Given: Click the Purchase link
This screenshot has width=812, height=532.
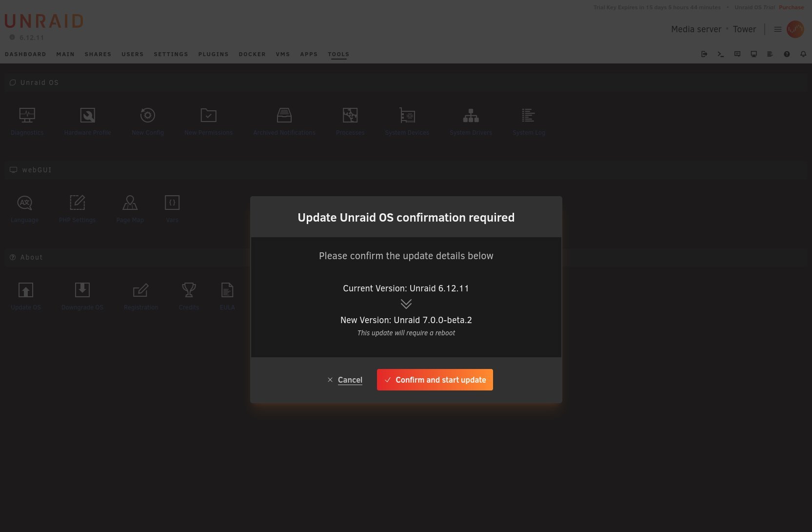Looking at the screenshot, I should (x=791, y=7).
